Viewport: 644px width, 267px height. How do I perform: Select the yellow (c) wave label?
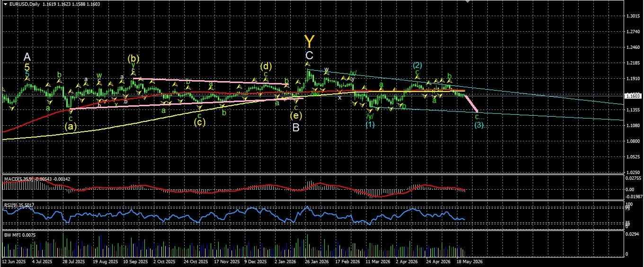point(199,122)
